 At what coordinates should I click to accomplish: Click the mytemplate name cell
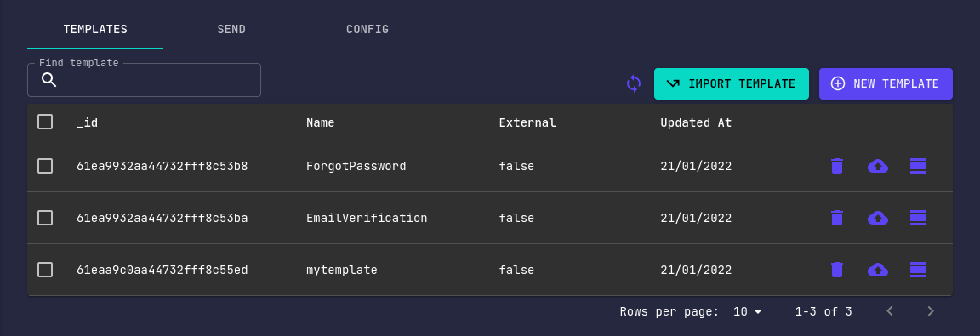coord(342,271)
